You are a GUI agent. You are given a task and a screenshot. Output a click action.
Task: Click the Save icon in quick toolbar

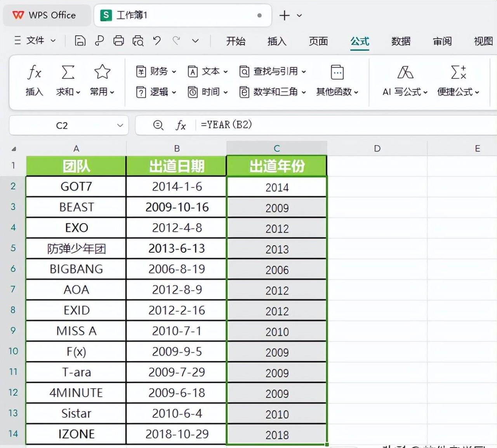point(80,40)
